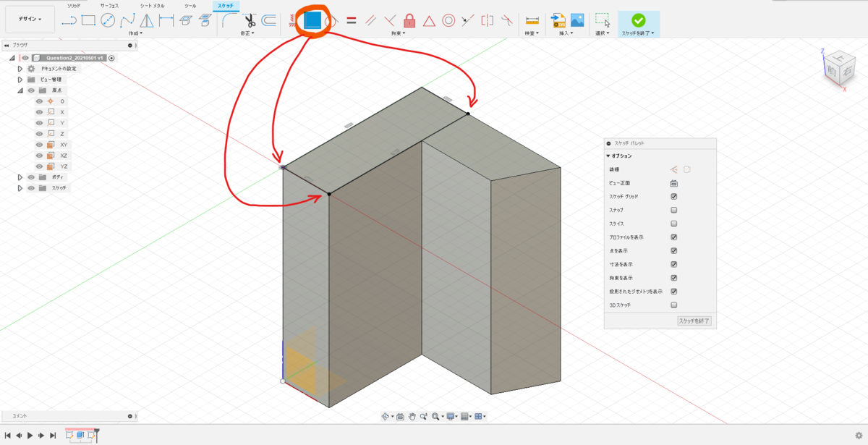
Task: Select the Offset tool
Action: [x=268, y=20]
